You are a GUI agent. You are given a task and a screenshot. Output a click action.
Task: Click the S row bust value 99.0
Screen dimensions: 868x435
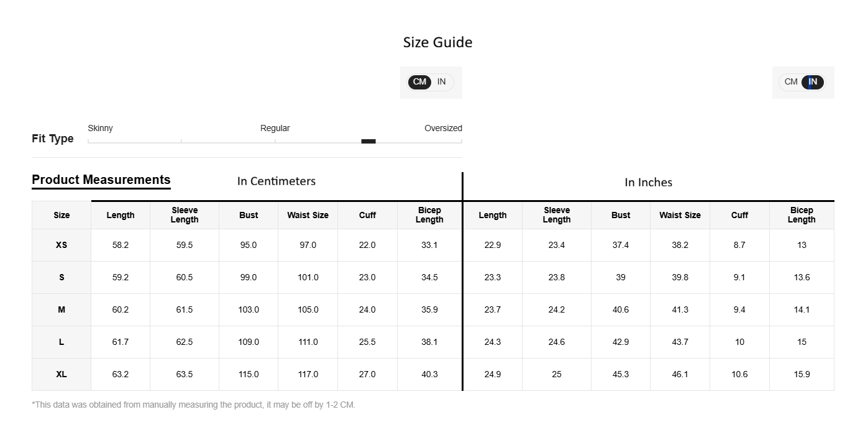pyautogui.click(x=249, y=278)
